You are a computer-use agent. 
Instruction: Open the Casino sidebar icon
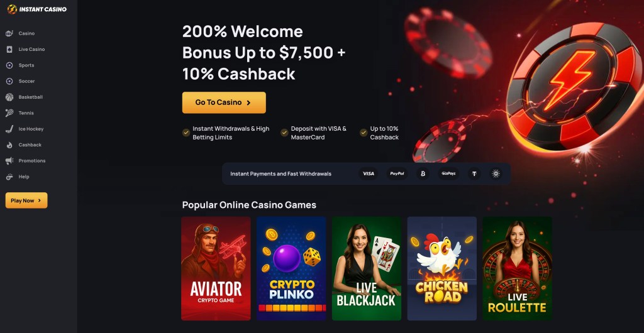coord(9,33)
